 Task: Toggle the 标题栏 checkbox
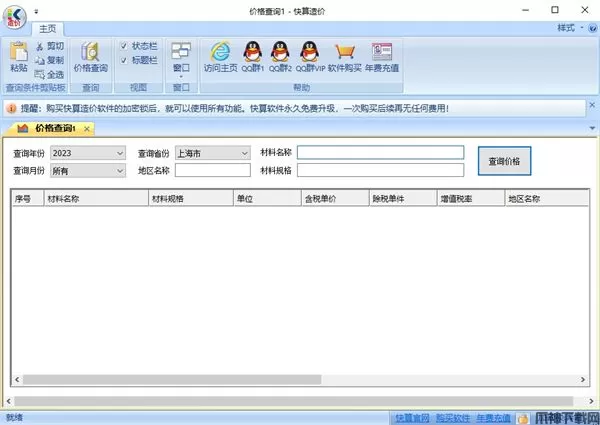(124, 60)
